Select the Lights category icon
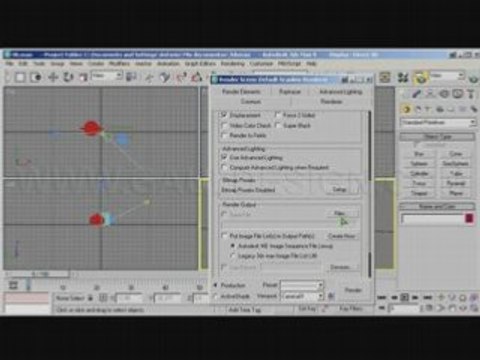480x360 pixels. 429,109
